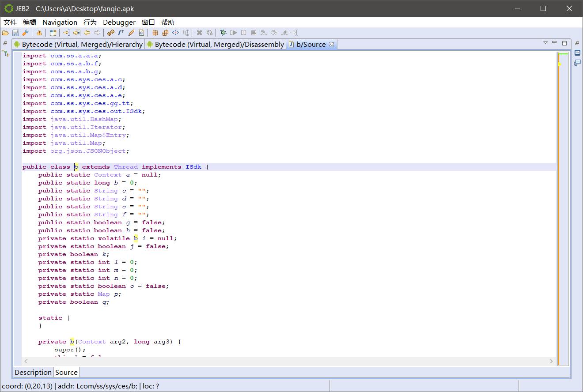The height and width of the screenshot is (392, 583).
Task: Open a file with the folder icon
Action: click(x=5, y=33)
